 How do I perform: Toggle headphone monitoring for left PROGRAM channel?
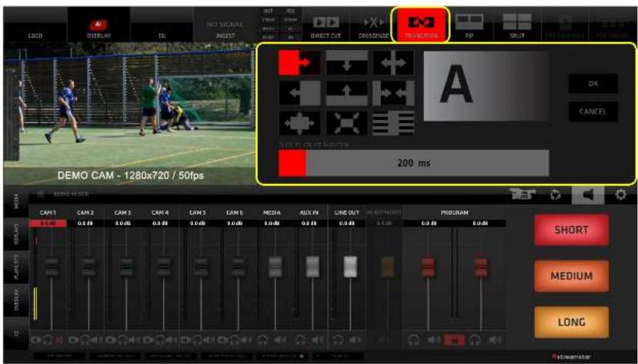pyautogui.click(x=413, y=339)
